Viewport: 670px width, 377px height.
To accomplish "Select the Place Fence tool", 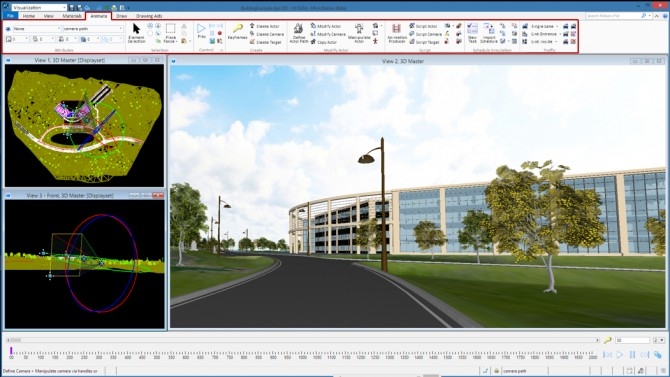I will [170, 33].
